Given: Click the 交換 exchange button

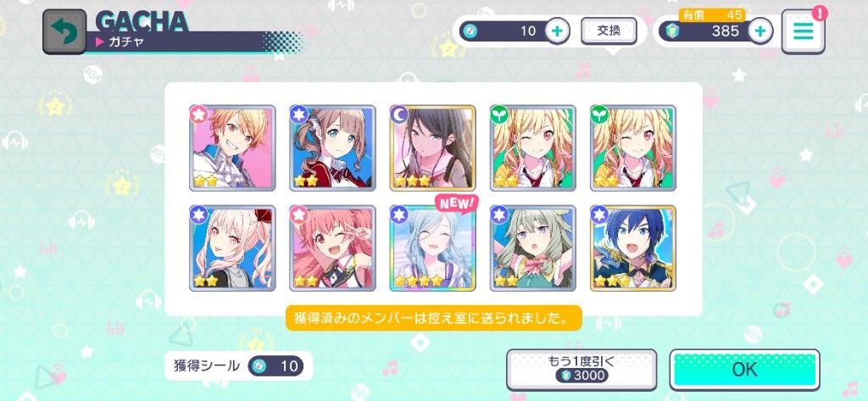Looking at the screenshot, I should click(x=609, y=31).
